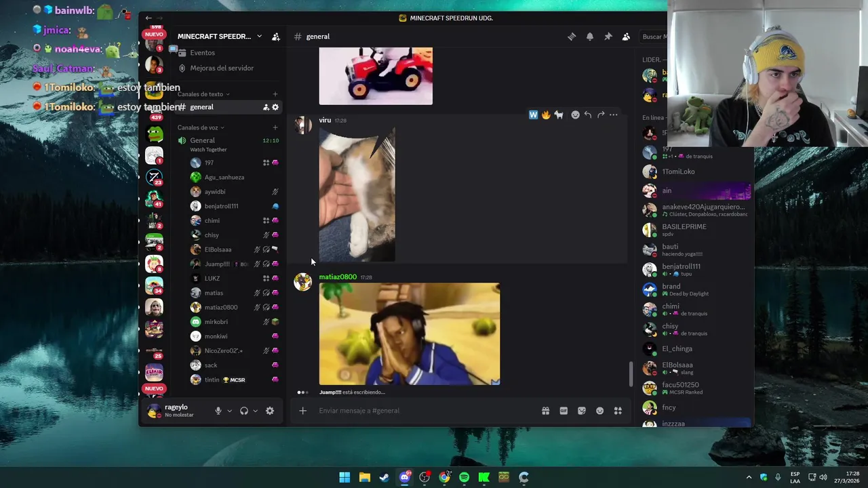Add a channel to Canales de texto
Viewport: 868px width, 488px height.
pos(275,94)
